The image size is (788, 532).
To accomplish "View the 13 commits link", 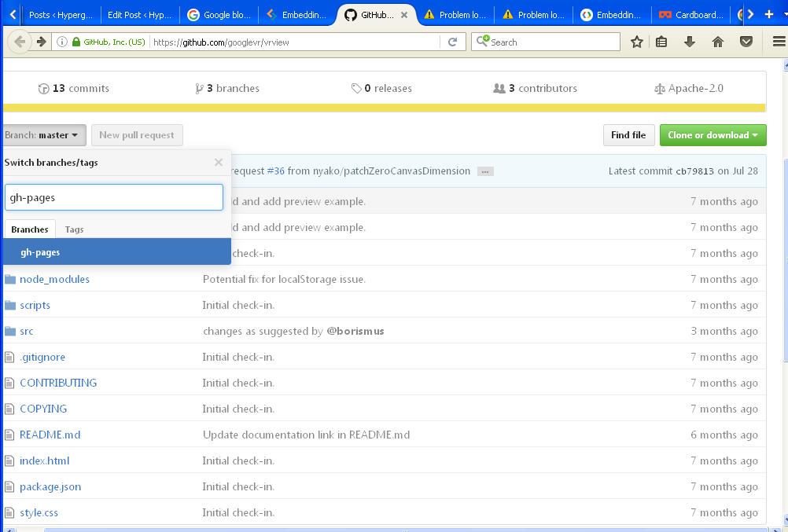I will click(74, 89).
